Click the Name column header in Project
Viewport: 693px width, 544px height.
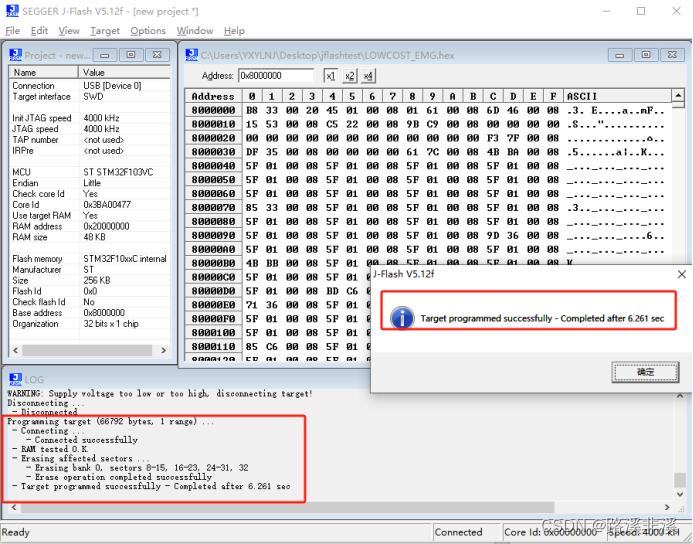pyautogui.click(x=43, y=72)
